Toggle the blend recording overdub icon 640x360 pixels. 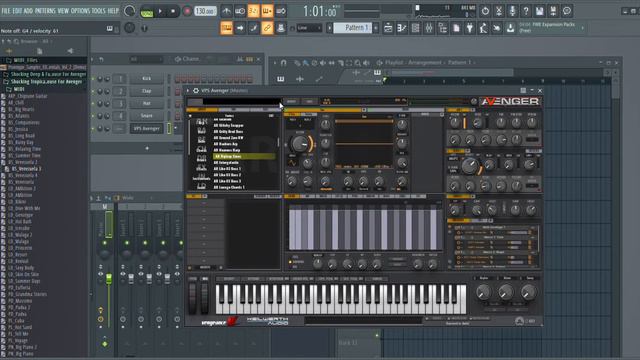coord(267,11)
